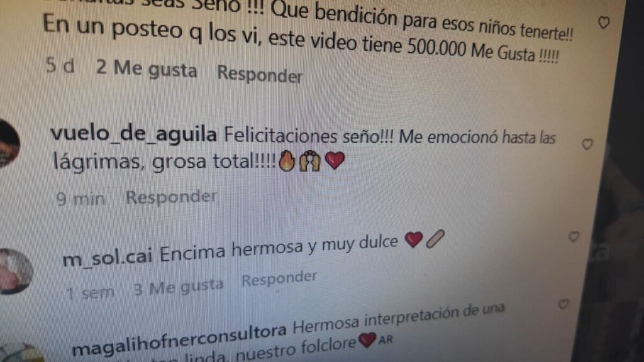Open the m_sol.cai username profile
The height and width of the screenshot is (362, 644).
click(108, 258)
